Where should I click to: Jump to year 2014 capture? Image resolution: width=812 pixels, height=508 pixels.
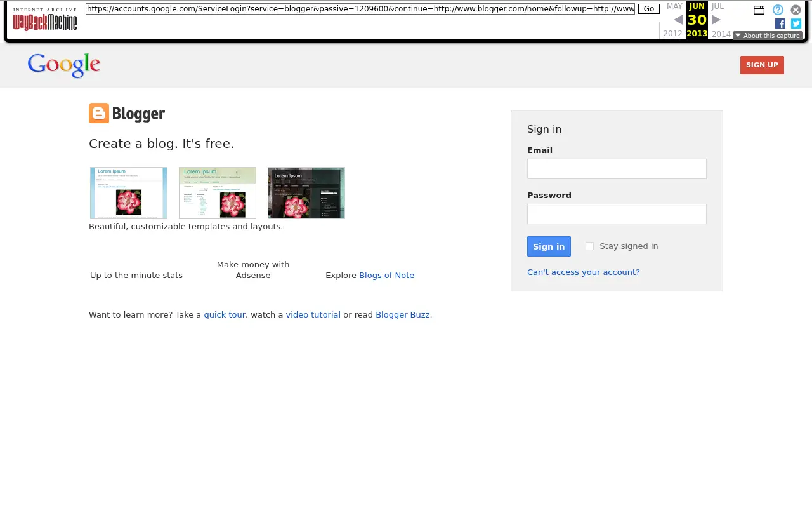pyautogui.click(x=721, y=34)
